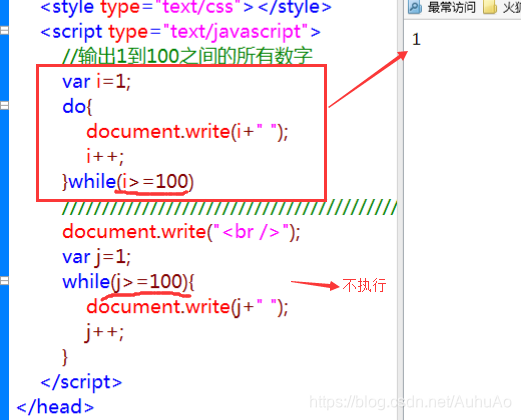Click the code line 'var i=1;'

point(97,81)
